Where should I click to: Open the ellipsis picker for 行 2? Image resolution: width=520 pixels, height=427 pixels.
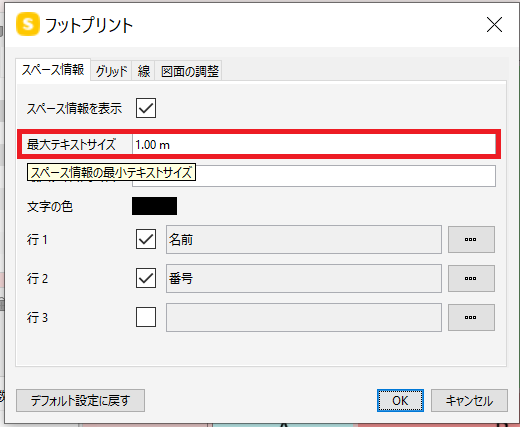click(x=471, y=278)
